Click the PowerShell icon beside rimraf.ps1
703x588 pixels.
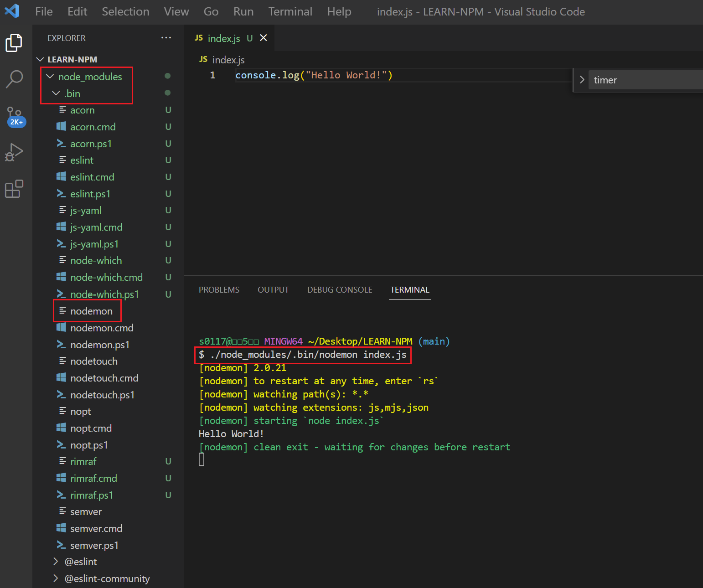pos(61,495)
